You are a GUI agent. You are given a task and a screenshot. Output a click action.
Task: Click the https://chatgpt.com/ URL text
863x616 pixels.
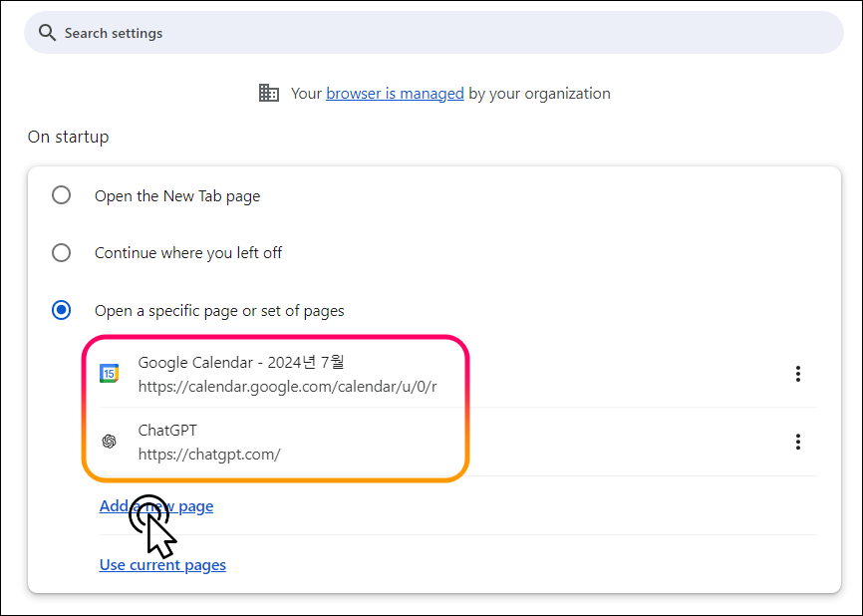209,455
